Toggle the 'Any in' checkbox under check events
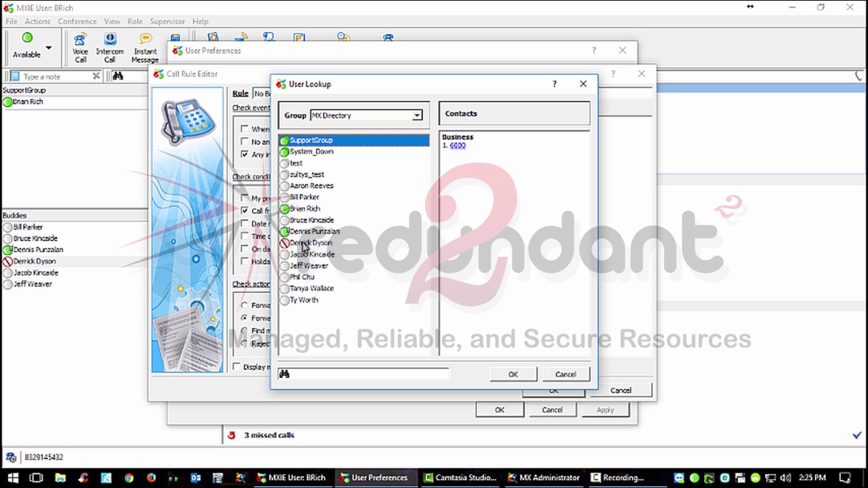This screenshot has width=868, height=488. pyautogui.click(x=245, y=155)
